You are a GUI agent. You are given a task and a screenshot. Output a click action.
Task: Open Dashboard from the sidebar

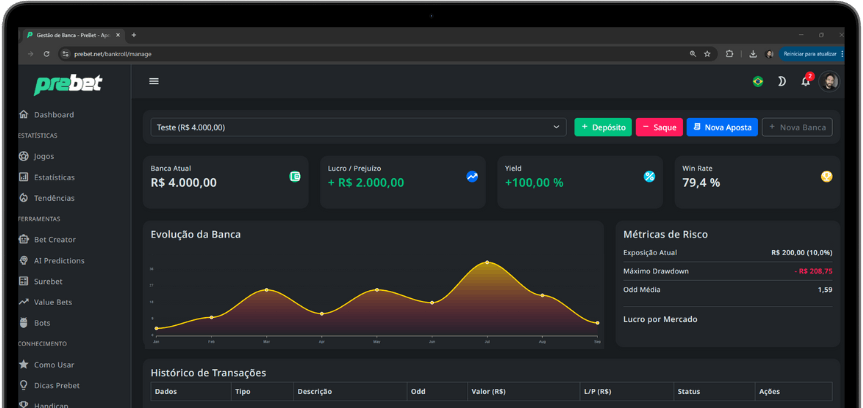(x=53, y=114)
